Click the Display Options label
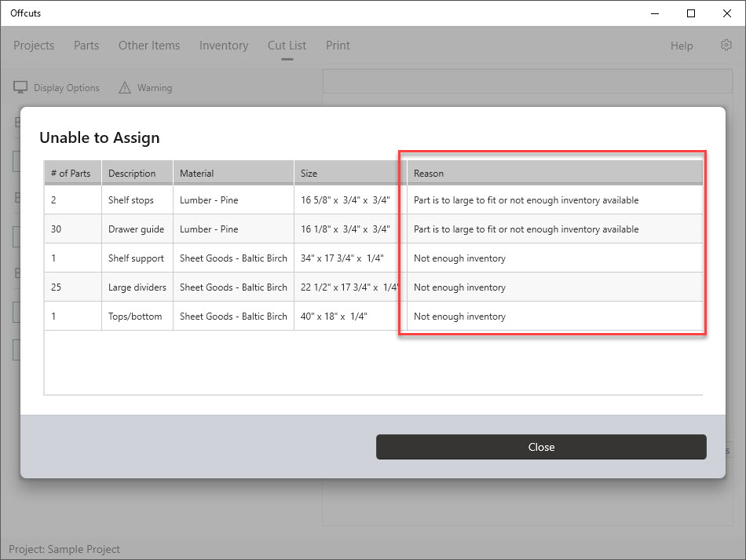The height and width of the screenshot is (560, 746). tap(67, 88)
